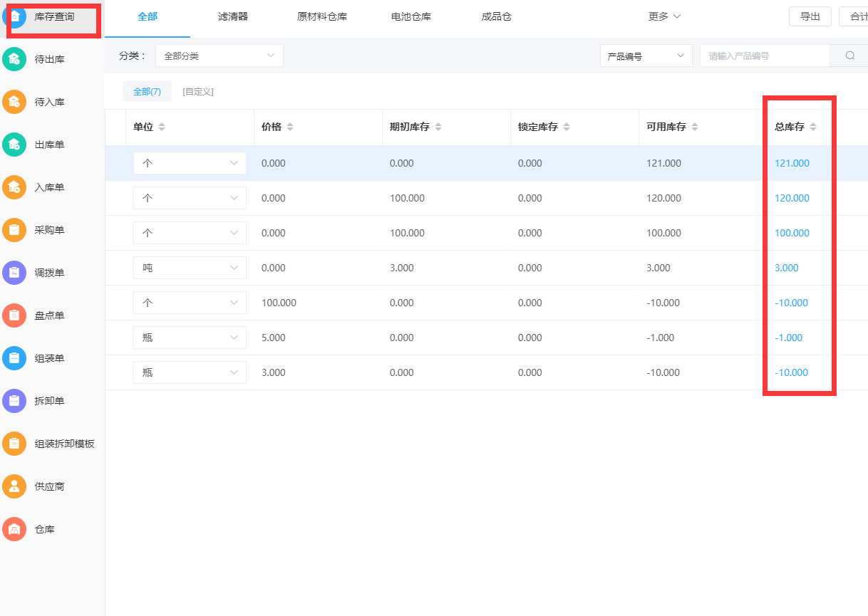
Task: Open total stock link 120.000
Action: coord(792,198)
